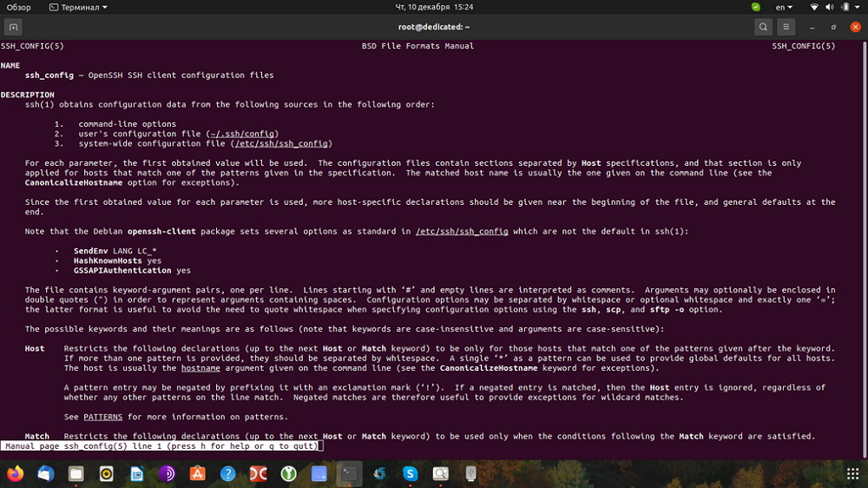Click the top-left SSH_CONFIG(5) header
Screen dimensions: 868x488
(32, 46)
